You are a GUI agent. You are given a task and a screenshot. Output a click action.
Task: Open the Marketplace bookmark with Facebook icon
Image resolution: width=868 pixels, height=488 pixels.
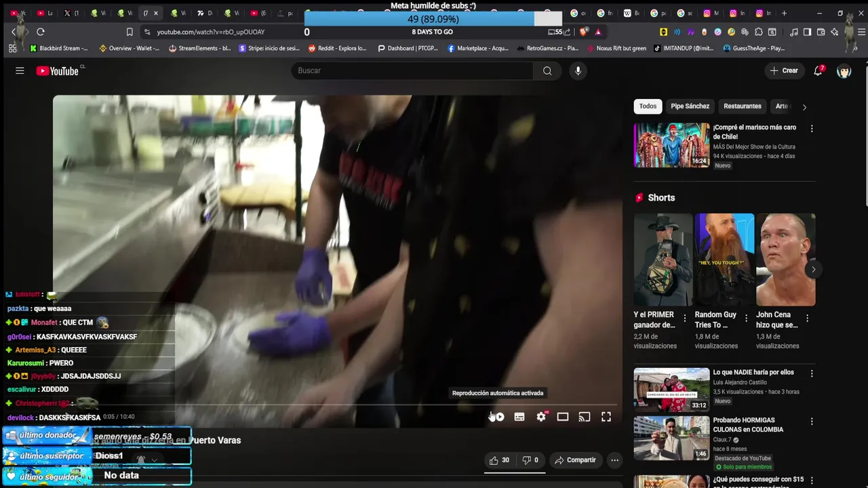pyautogui.click(x=478, y=48)
